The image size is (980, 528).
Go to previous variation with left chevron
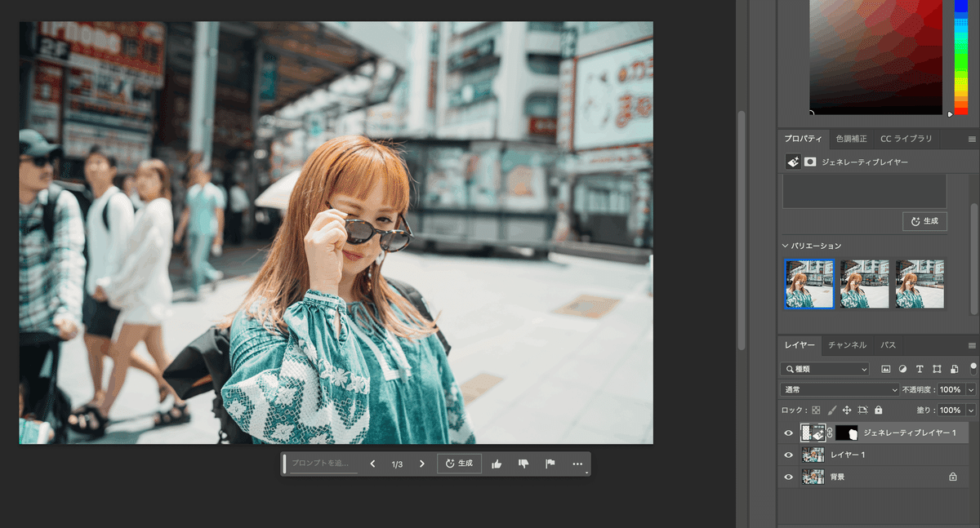372,464
